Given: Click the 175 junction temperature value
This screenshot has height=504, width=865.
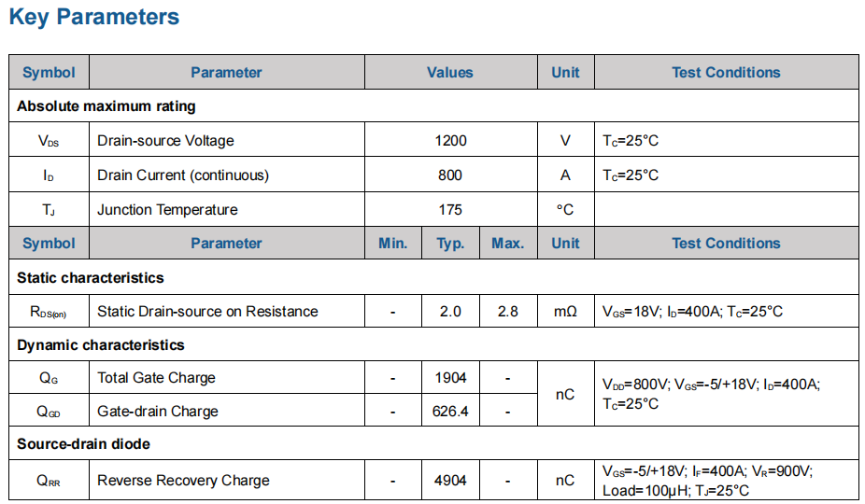Looking at the screenshot, I should point(450,210).
